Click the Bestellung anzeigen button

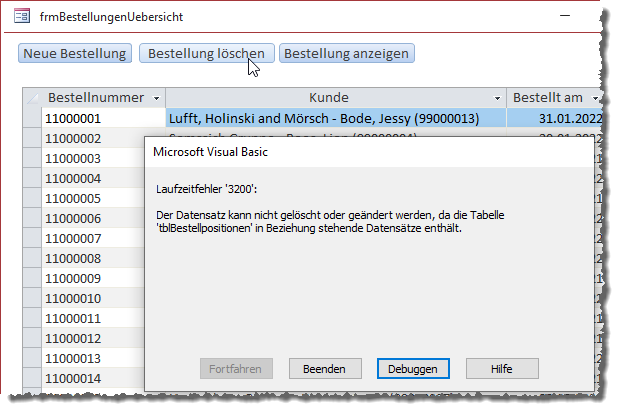coord(346,53)
